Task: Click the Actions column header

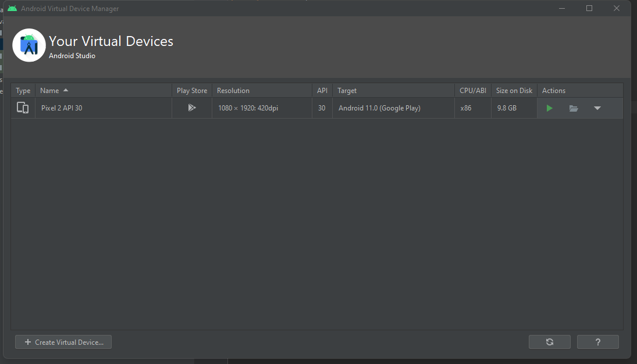Action: pos(580,91)
